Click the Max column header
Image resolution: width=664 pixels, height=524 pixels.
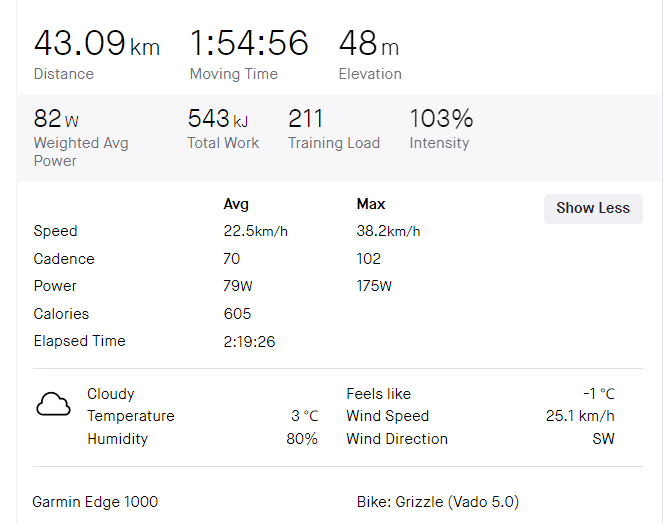tap(371, 204)
